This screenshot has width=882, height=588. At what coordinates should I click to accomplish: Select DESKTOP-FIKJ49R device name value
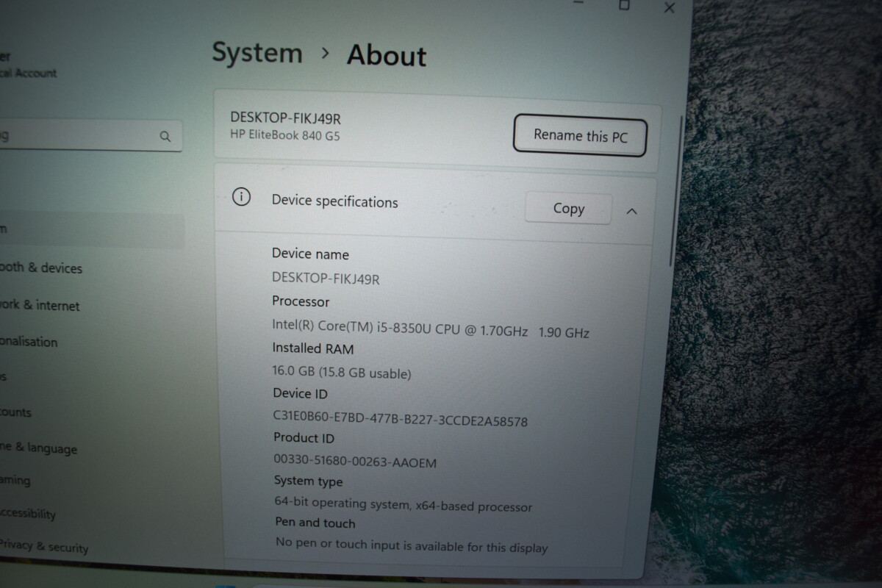(x=326, y=278)
